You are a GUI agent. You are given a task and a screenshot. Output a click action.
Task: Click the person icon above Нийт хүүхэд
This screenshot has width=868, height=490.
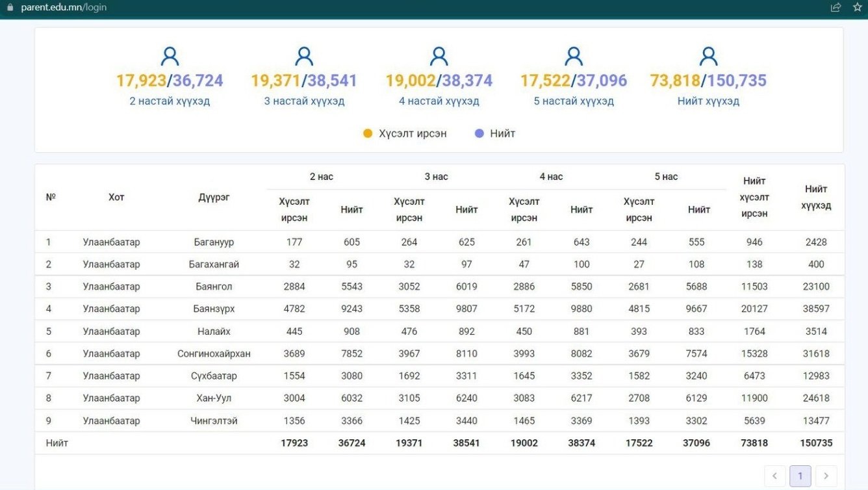(708, 57)
